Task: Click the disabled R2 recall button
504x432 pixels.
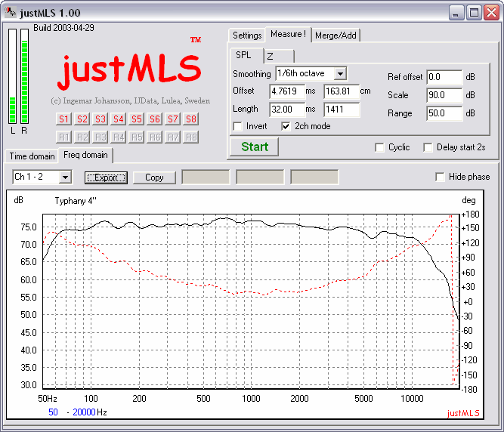Action: tap(82, 137)
